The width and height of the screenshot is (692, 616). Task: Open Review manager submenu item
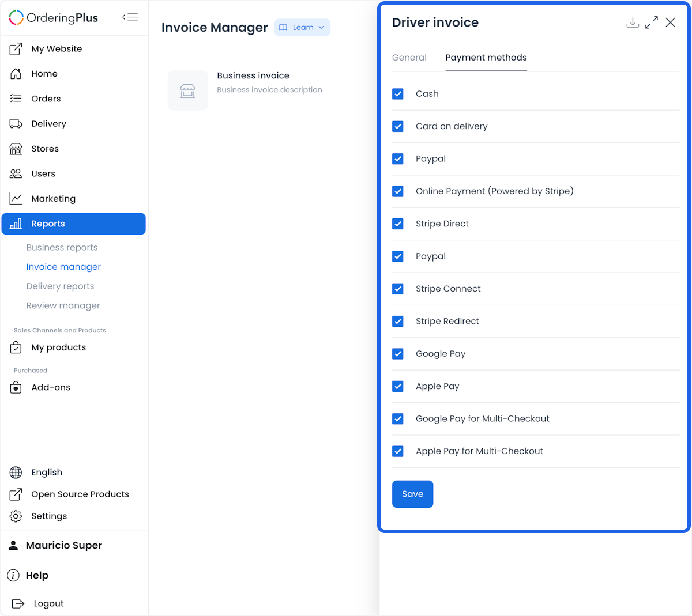point(63,305)
